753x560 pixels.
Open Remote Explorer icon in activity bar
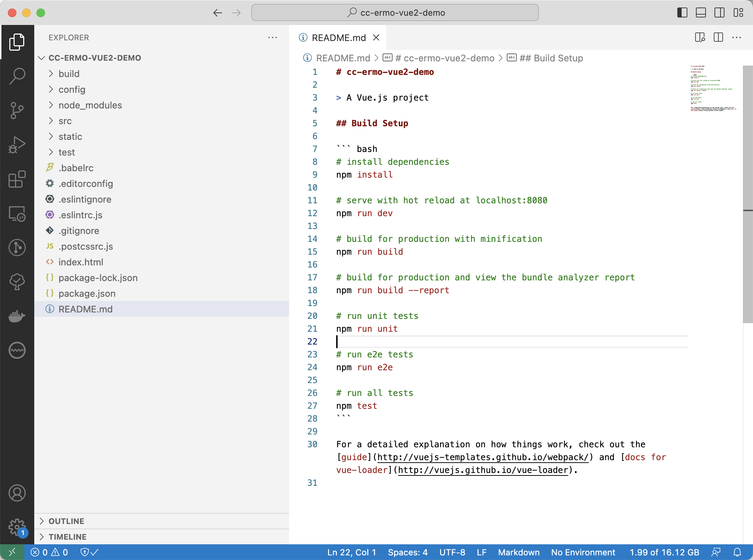pyautogui.click(x=17, y=213)
